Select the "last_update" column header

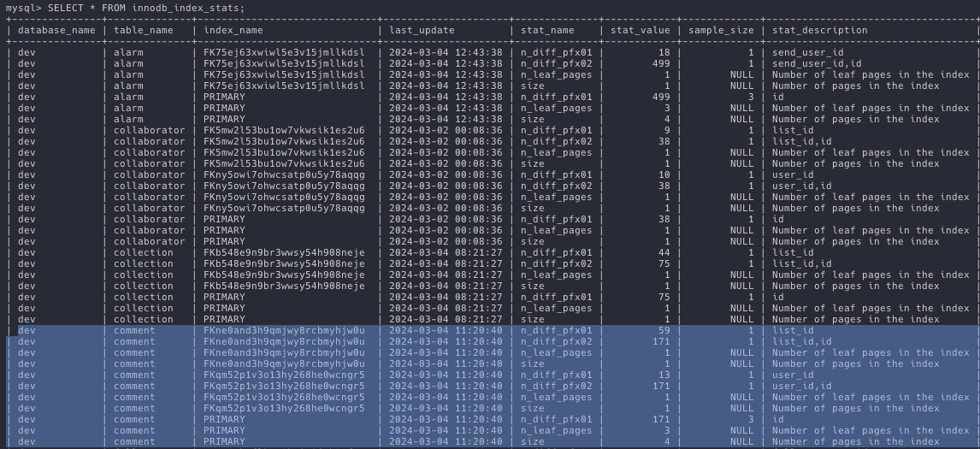tap(422, 30)
